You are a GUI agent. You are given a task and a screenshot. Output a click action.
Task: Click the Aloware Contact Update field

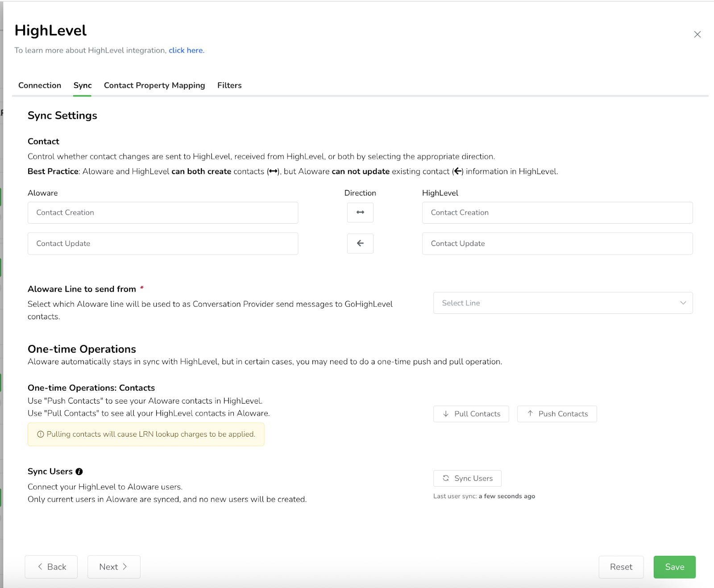[163, 243]
